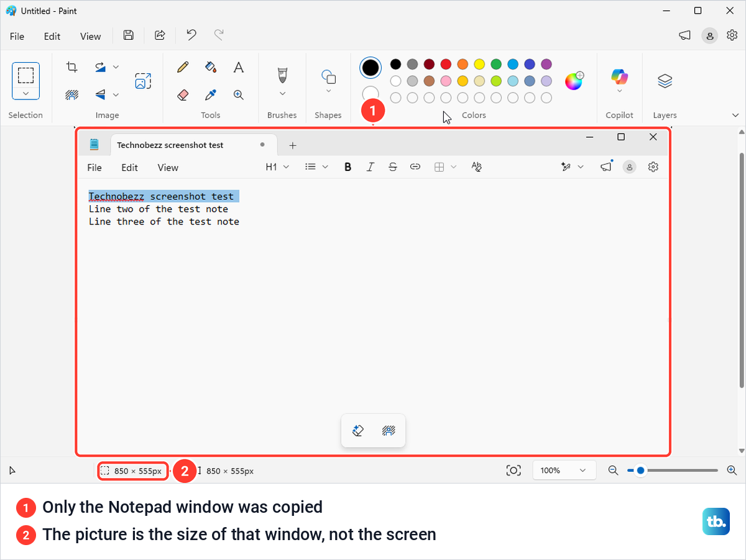
Task: Click the Shapes gallery icon
Action: [x=328, y=76]
